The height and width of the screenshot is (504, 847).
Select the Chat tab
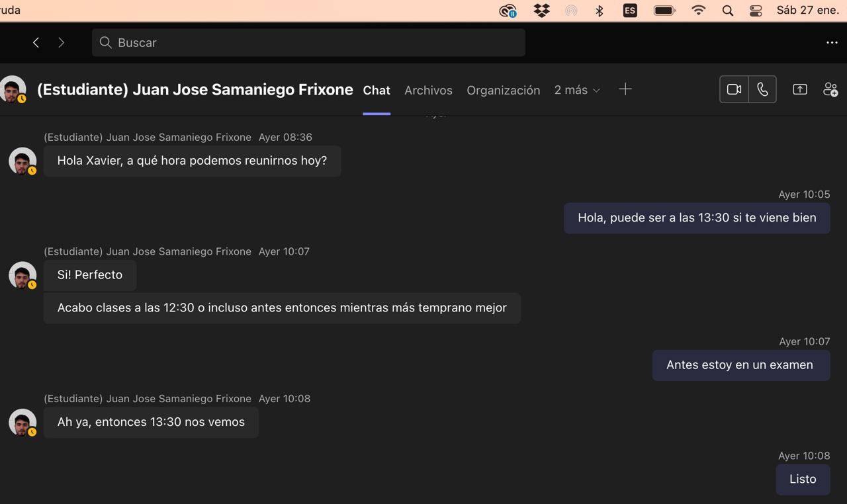click(x=377, y=90)
